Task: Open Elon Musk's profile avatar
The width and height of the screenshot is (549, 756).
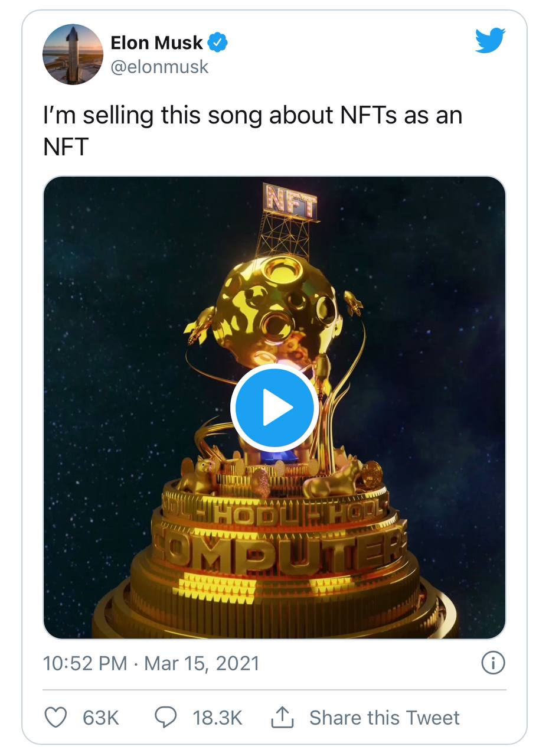Action: click(x=73, y=54)
